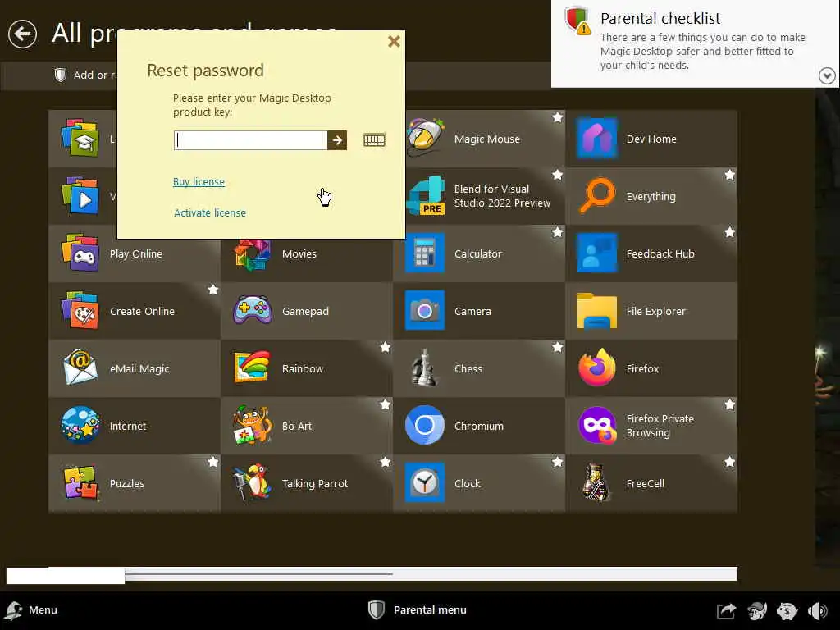The image size is (840, 630).
Task: Open the Menu in the bottom bar
Action: [x=31, y=609]
